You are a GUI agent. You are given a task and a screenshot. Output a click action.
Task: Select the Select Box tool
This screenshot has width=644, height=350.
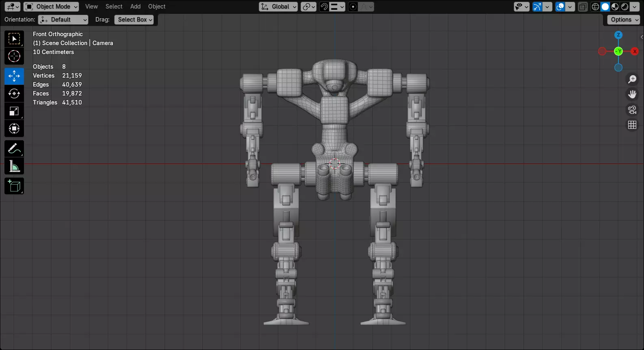point(14,39)
